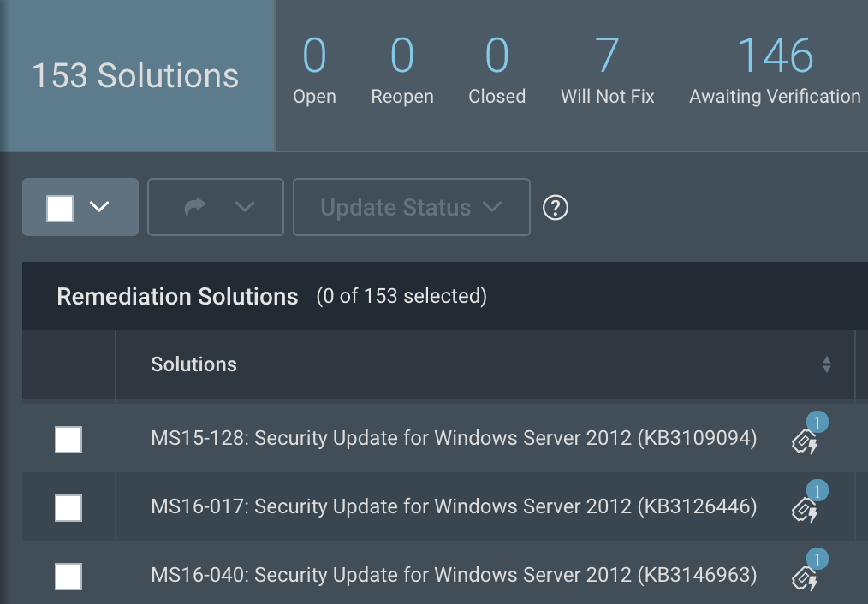Click the Solutions column header
The height and width of the screenshot is (604, 868).
194,364
